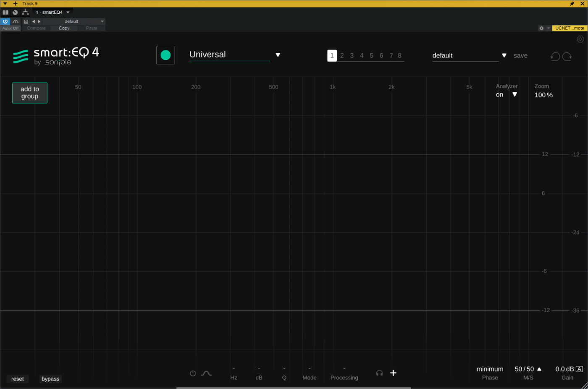This screenshot has height=389, width=588.
Task: Open dropdown arrow beside host gear
Action: pyautogui.click(x=548, y=28)
